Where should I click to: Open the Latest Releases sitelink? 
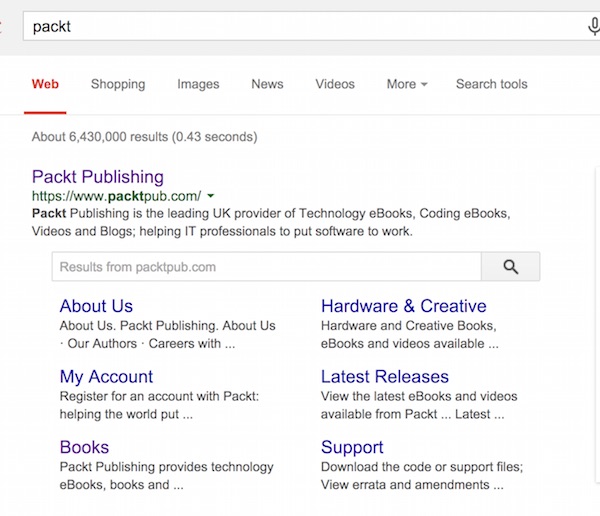tap(385, 377)
